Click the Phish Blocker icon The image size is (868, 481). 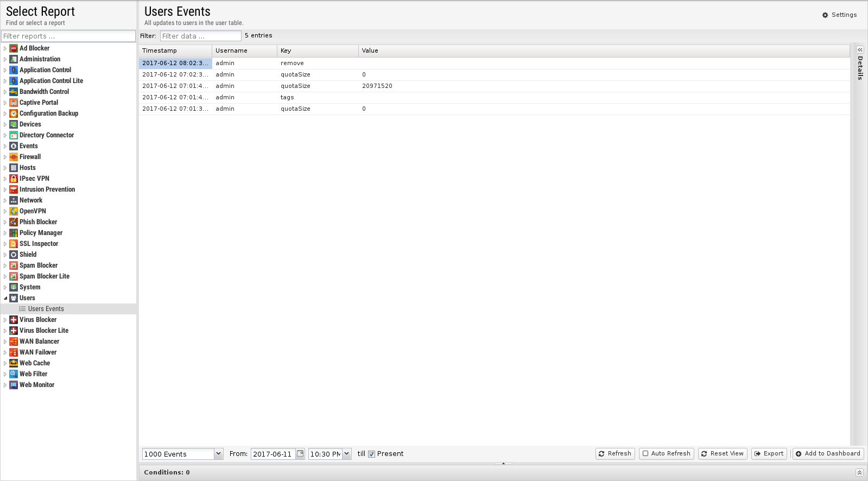14,222
